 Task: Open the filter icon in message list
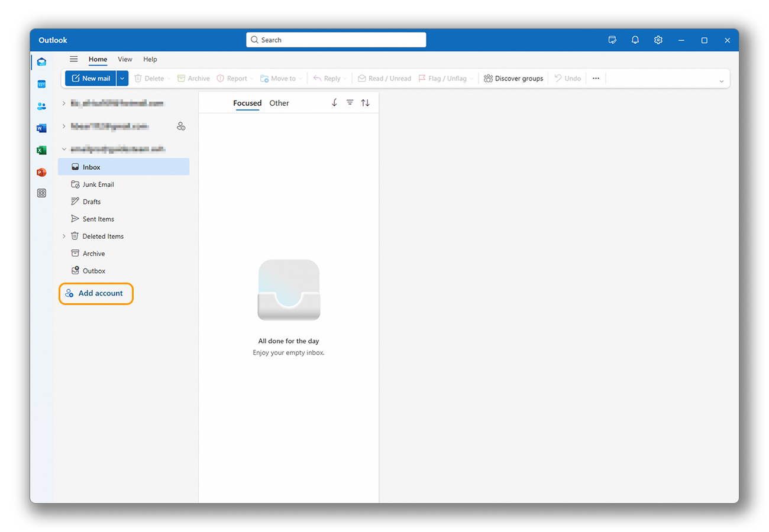(x=350, y=103)
